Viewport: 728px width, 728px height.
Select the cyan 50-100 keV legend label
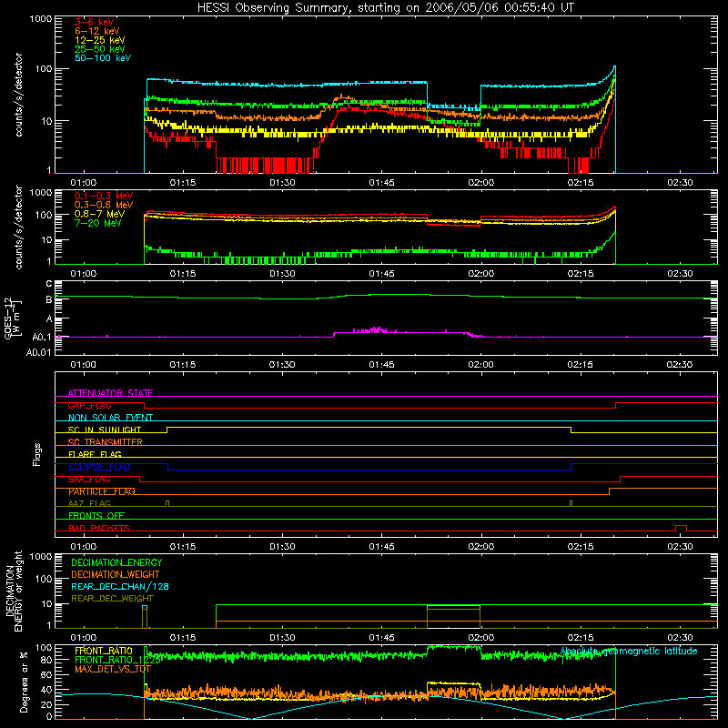103,58
